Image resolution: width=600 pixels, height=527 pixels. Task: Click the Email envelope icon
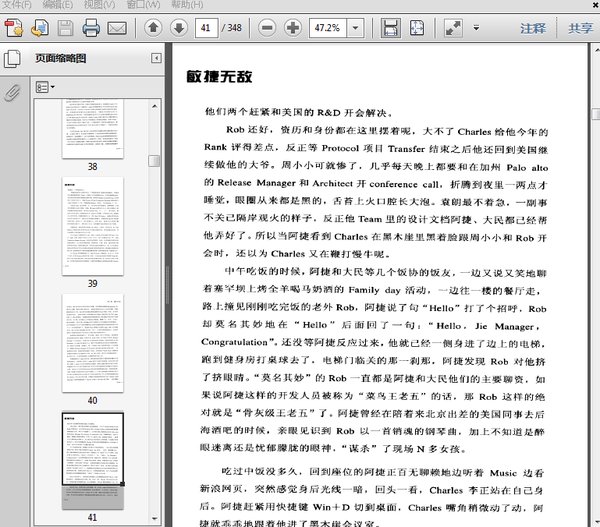(x=117, y=27)
